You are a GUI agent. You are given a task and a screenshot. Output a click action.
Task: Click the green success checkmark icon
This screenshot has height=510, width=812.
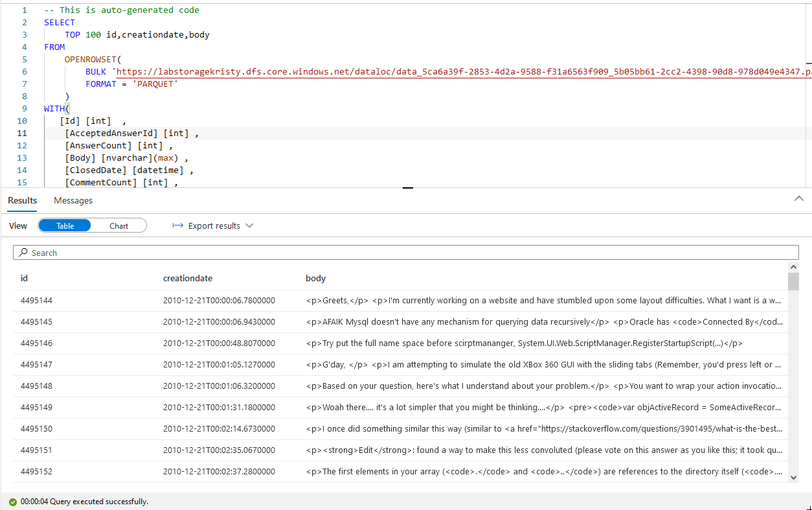tap(12, 502)
